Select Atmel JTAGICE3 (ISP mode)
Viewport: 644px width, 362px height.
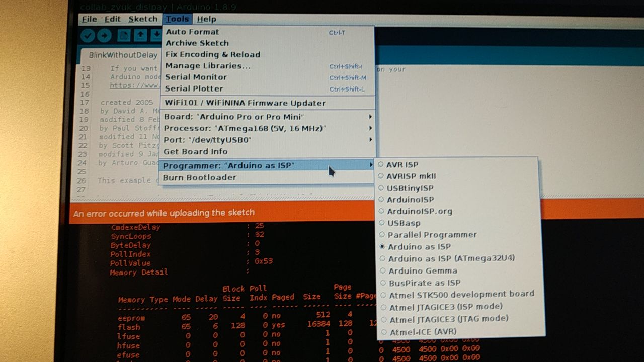click(x=460, y=306)
